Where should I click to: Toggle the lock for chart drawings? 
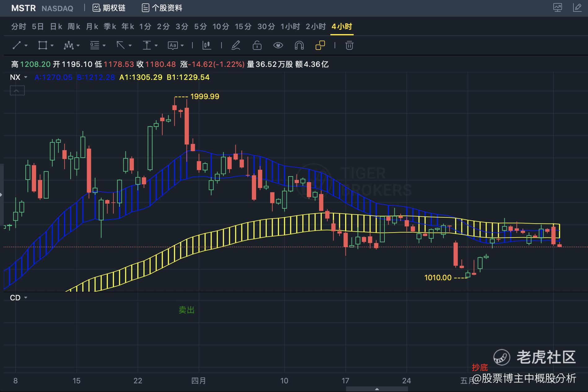[257, 46]
